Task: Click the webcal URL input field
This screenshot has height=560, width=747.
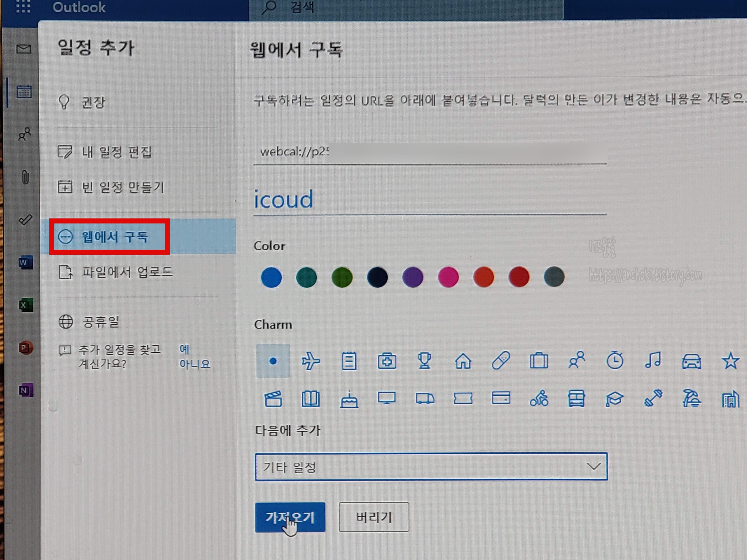Action: pos(430,152)
